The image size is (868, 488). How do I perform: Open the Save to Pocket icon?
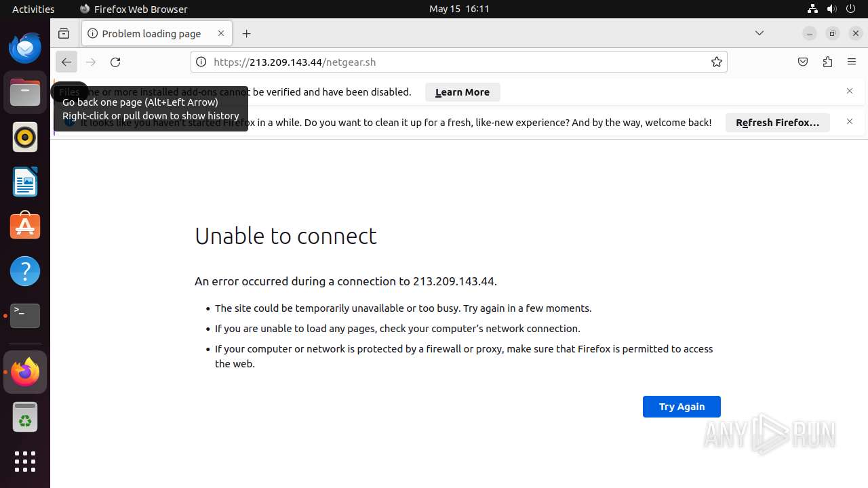[x=803, y=62]
